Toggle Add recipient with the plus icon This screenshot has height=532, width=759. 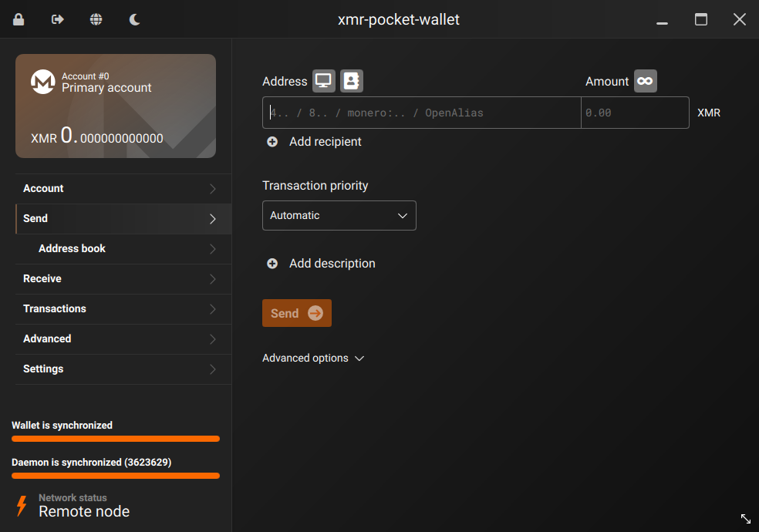click(272, 142)
